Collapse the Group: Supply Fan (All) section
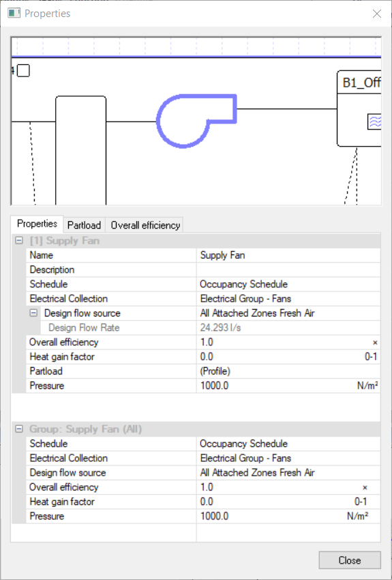392x580 pixels. click(x=19, y=429)
